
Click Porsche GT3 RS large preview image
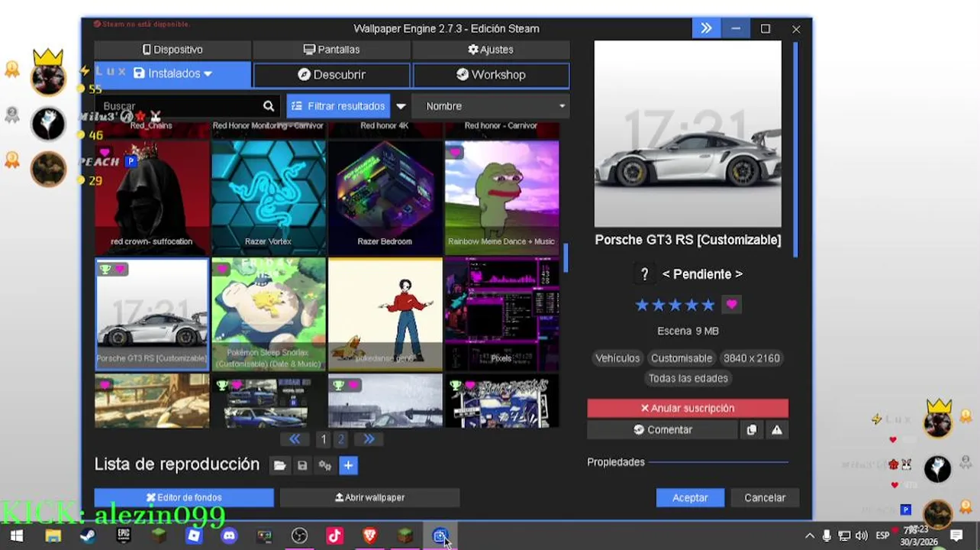click(x=688, y=134)
